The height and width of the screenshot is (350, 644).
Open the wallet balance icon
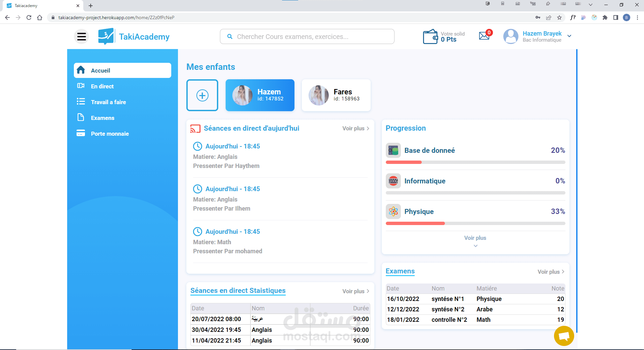click(430, 37)
